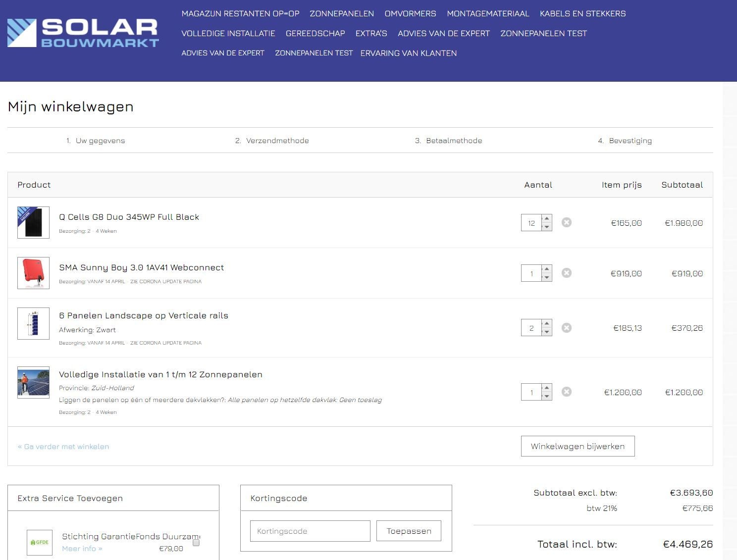Increase Q Cells quantity with up arrow

coord(547,218)
